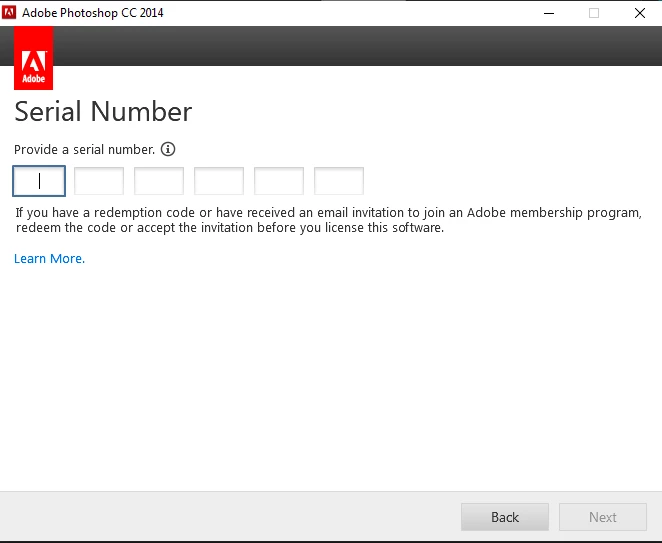662x543 pixels.
Task: Minimize the Adobe Photoshop CC 2014 window
Action: point(549,13)
